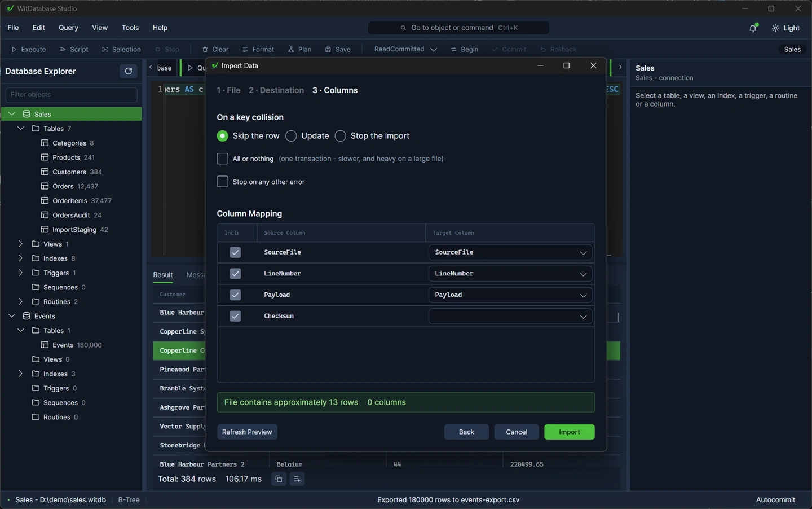Collapse the Sales database node
812x509 pixels.
click(x=12, y=114)
